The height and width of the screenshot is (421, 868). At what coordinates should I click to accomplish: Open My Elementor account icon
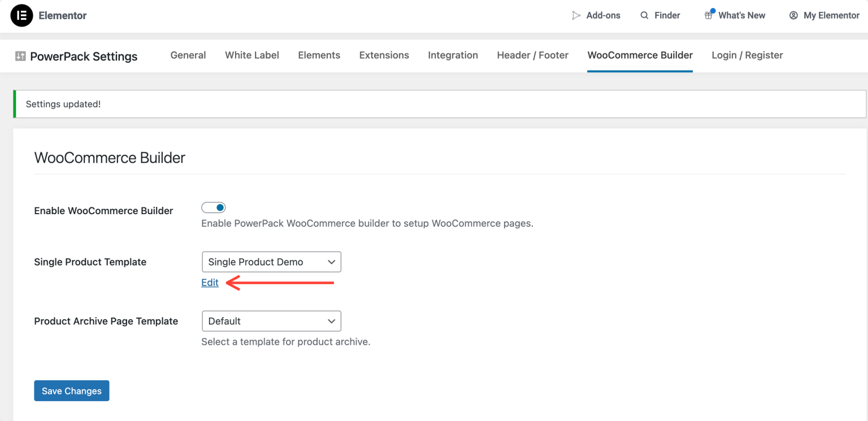pos(793,15)
